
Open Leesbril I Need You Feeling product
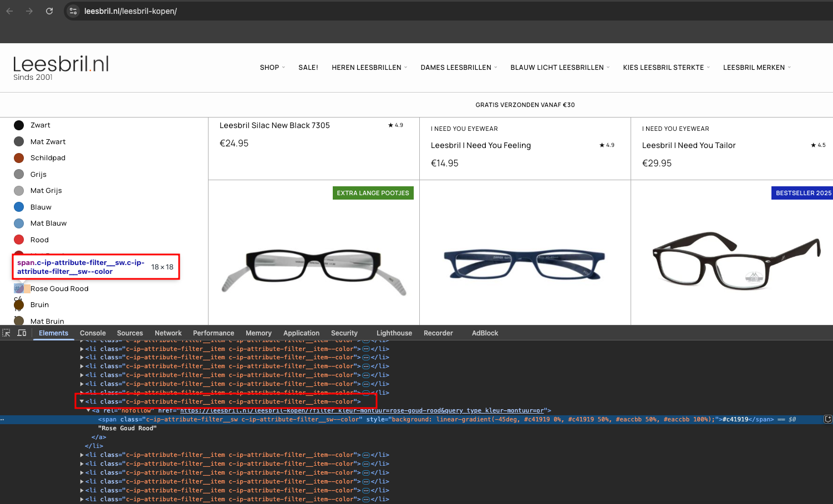tap(481, 145)
